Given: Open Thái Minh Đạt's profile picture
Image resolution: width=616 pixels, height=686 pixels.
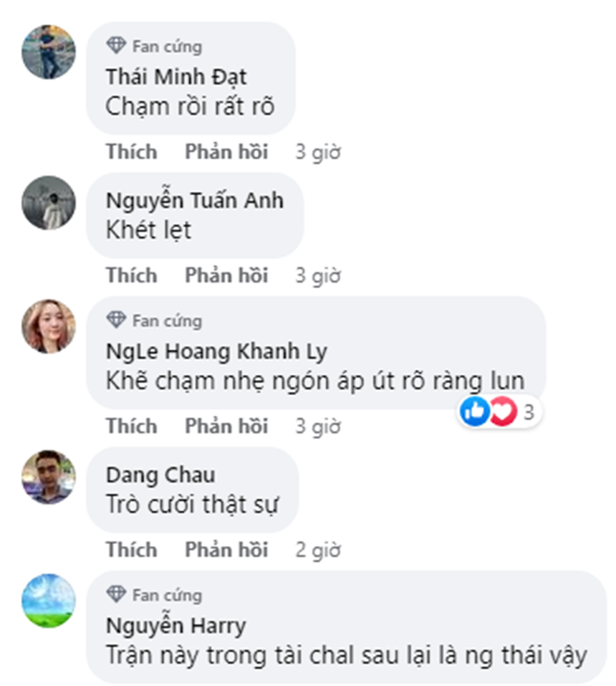Looking at the screenshot, I should pos(49,52).
